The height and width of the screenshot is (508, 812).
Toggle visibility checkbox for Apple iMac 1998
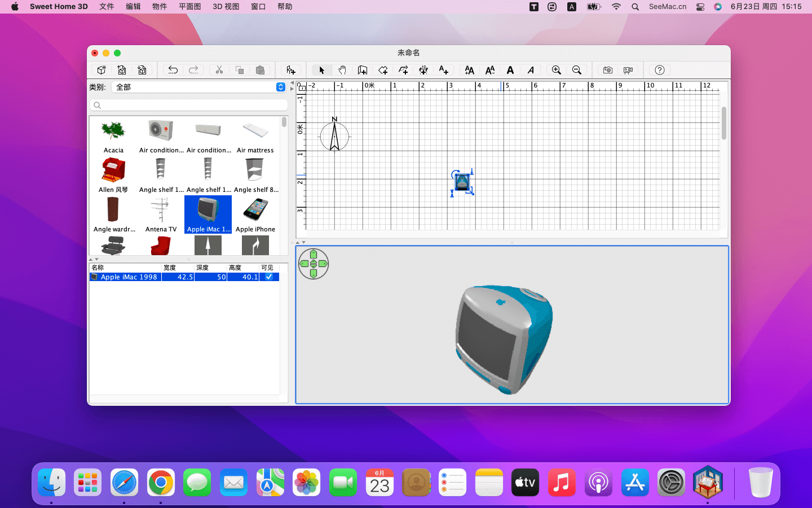[269, 277]
